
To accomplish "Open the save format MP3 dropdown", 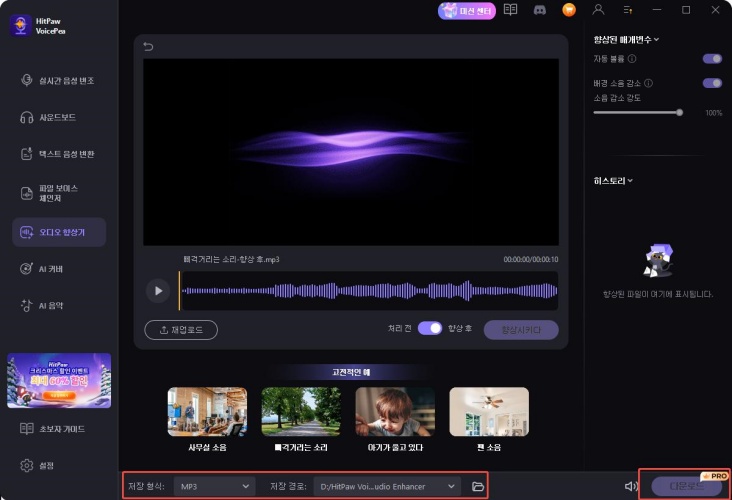I will (x=214, y=486).
